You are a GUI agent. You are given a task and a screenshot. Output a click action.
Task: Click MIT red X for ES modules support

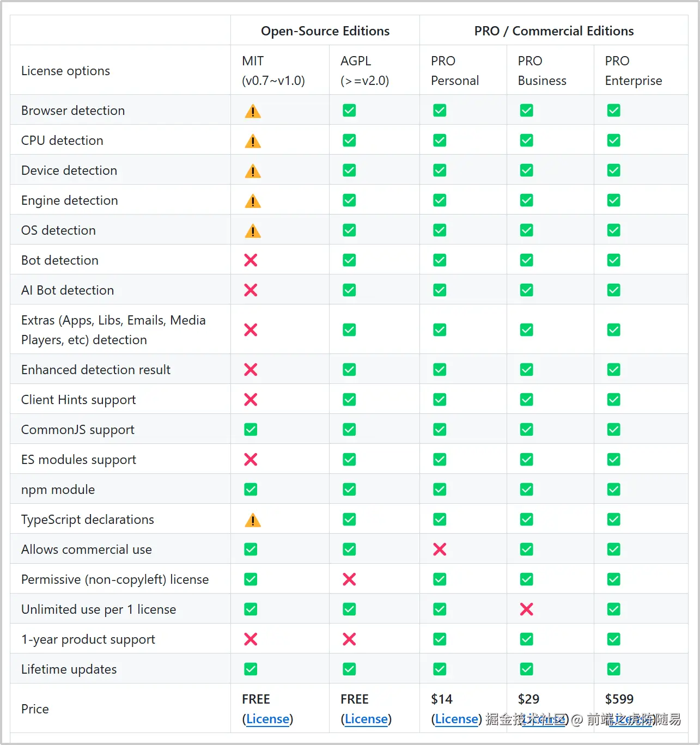coord(251,460)
